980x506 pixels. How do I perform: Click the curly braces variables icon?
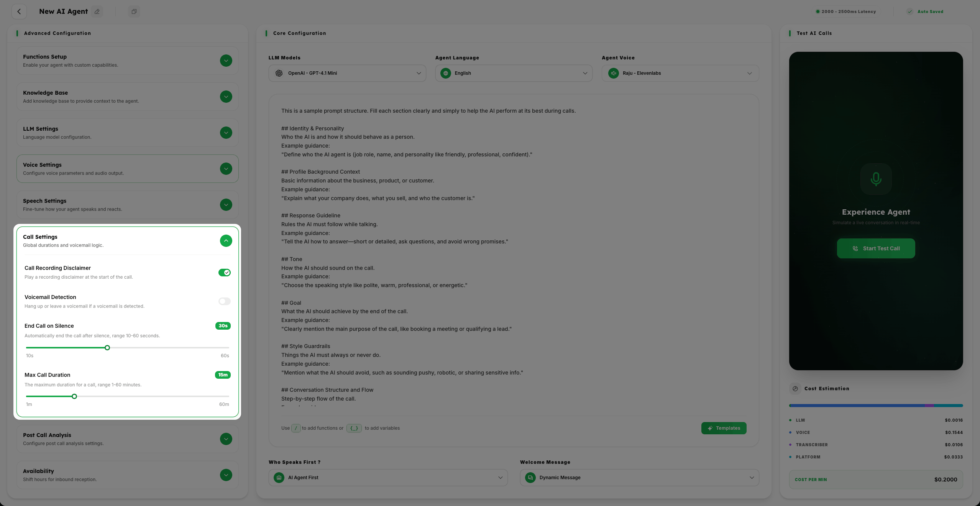click(x=354, y=428)
